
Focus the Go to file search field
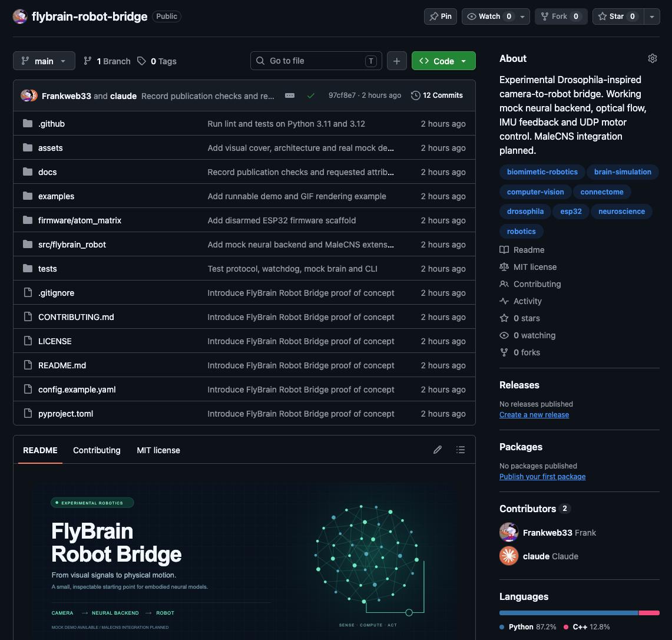[316, 61]
